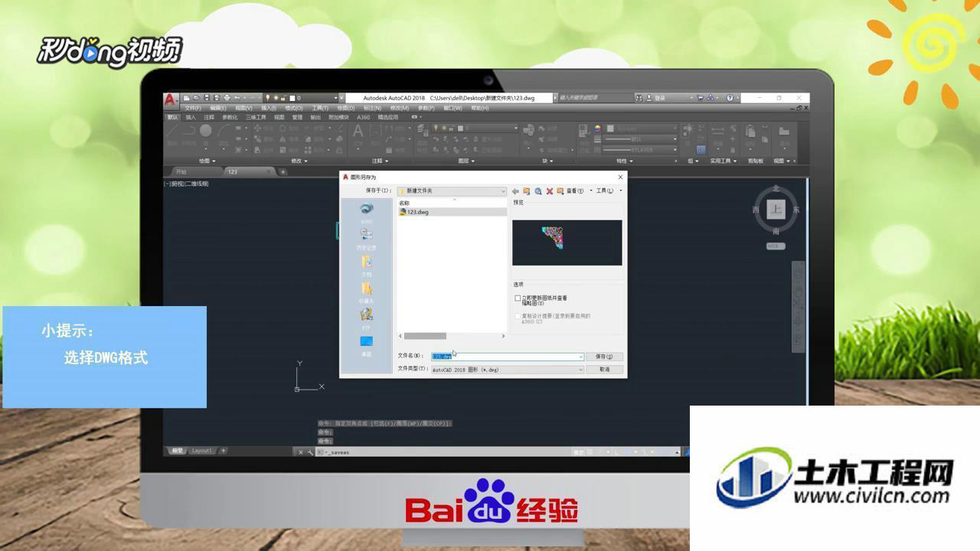This screenshot has width=980, height=551.
Task: Click the New drawing icon in quick access toolbar
Action: (187, 98)
